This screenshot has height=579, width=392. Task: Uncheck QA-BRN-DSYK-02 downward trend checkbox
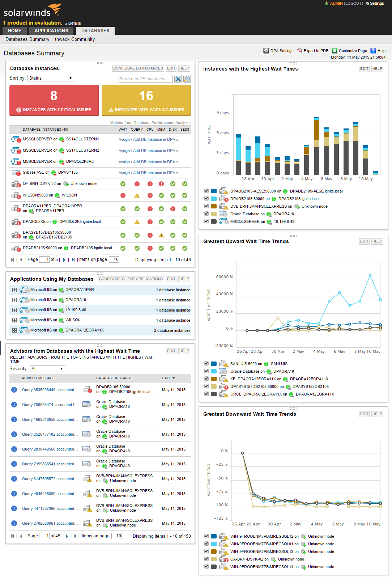206,559
